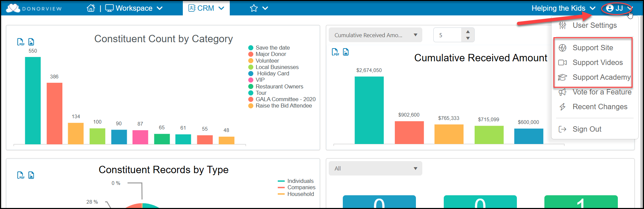Expand the Favorites chevron
The height and width of the screenshot is (209, 644).
coord(265,8)
